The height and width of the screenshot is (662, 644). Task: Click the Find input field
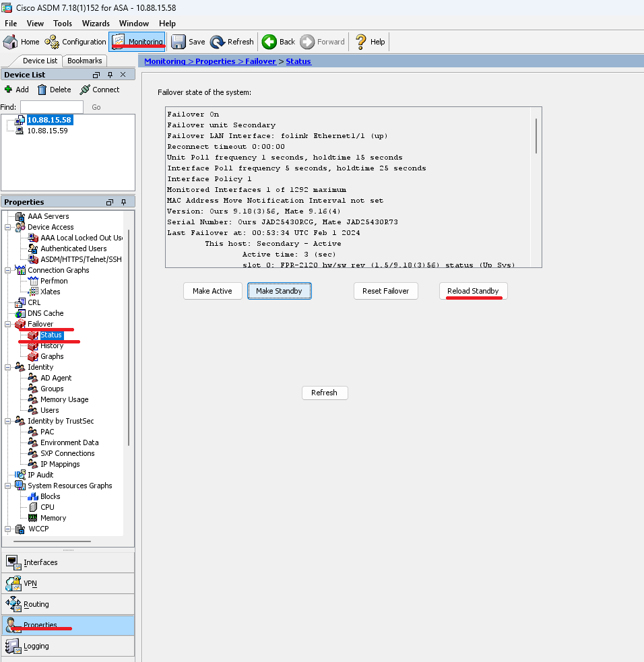click(52, 107)
